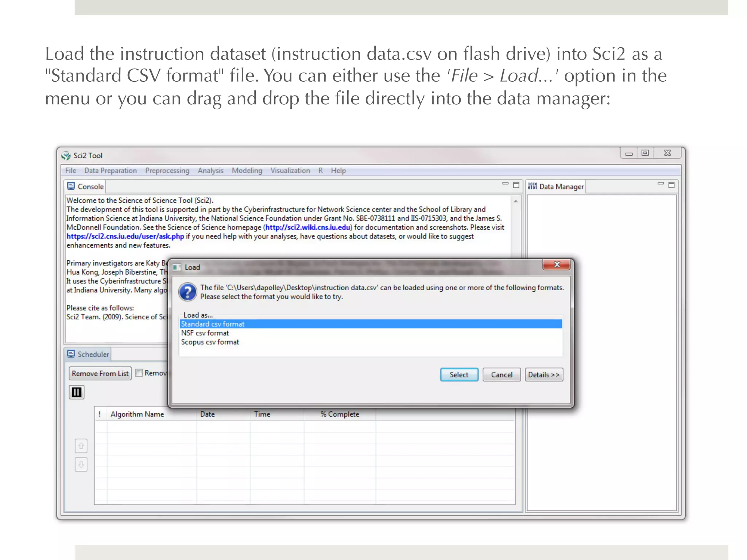
Task: Click the blue question mark icon in Load dialog
Action: [x=188, y=292]
